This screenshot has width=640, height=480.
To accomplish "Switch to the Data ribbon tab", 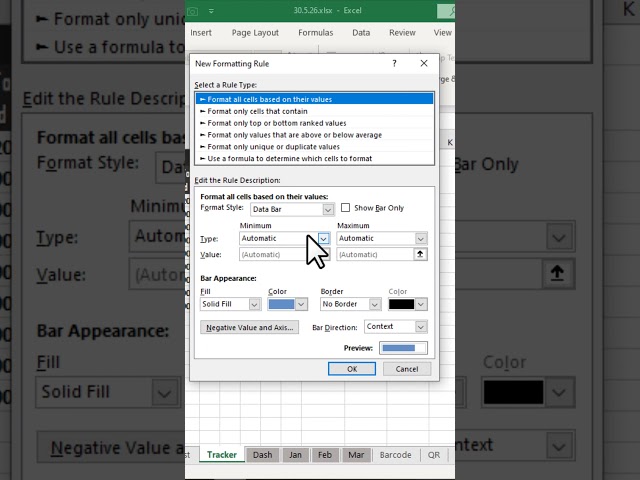I will click(361, 33).
